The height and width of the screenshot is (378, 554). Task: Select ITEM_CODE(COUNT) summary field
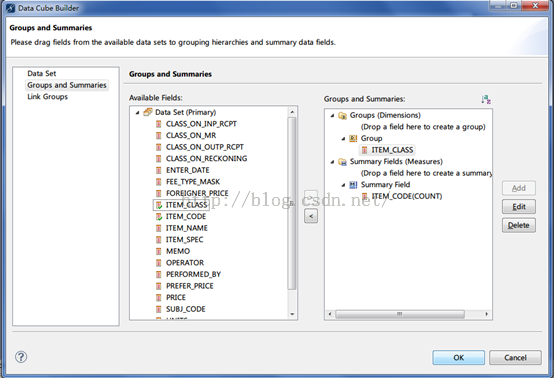406,196
